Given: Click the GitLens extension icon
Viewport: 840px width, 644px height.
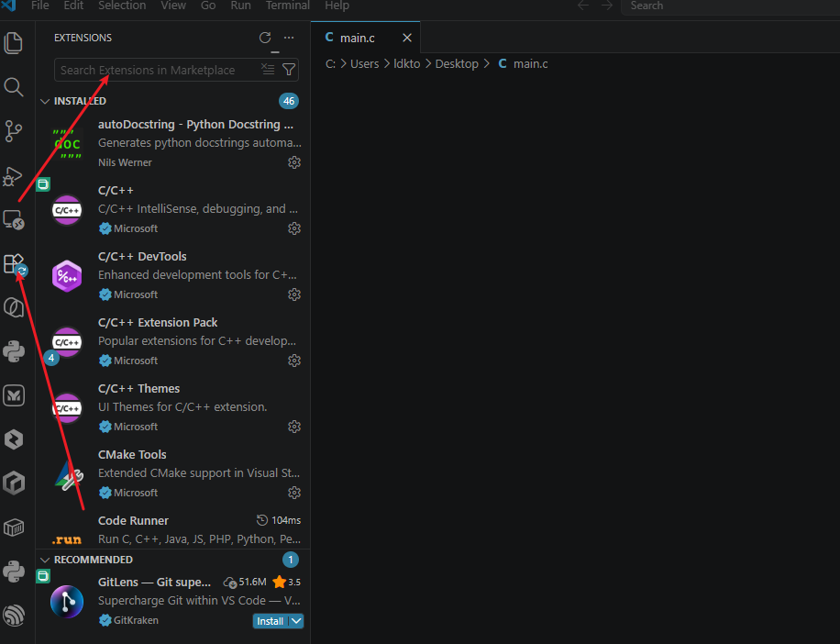Looking at the screenshot, I should (67, 601).
